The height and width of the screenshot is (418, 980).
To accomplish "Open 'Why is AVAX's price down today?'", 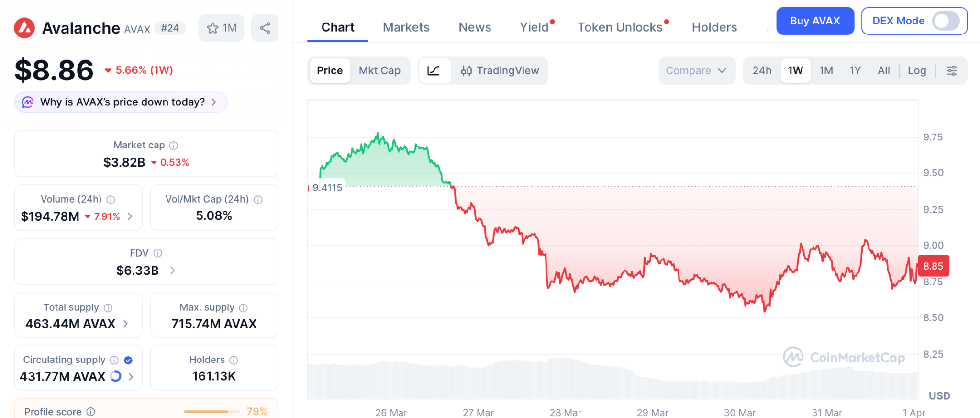I will [x=122, y=102].
